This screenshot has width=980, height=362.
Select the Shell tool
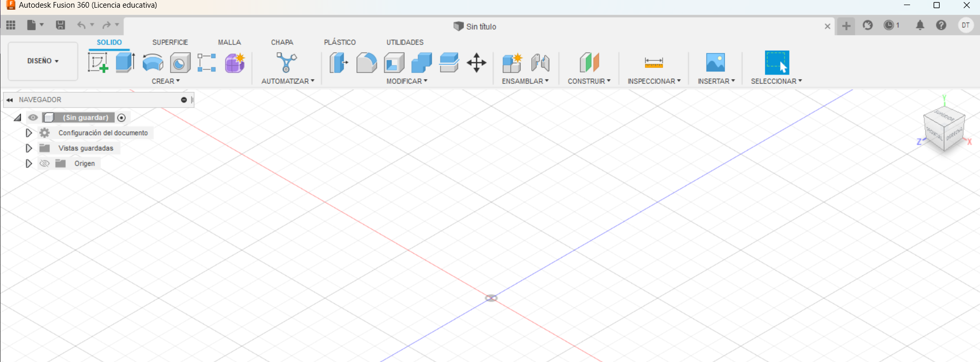coord(394,63)
